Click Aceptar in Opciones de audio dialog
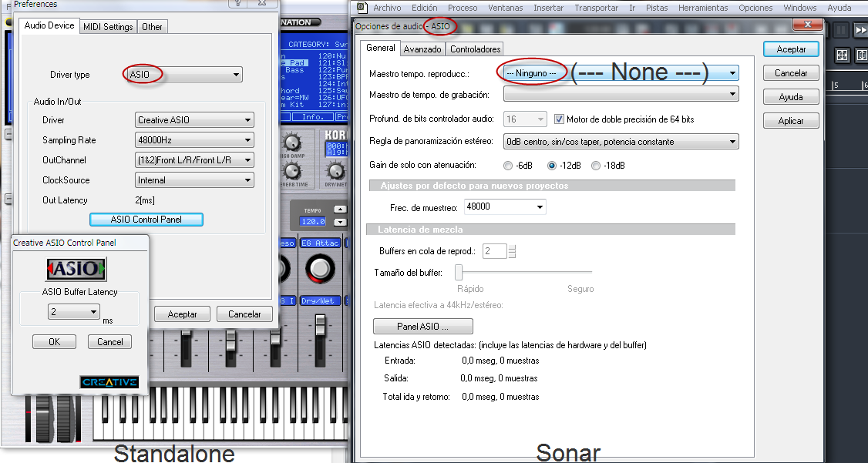 791,49
